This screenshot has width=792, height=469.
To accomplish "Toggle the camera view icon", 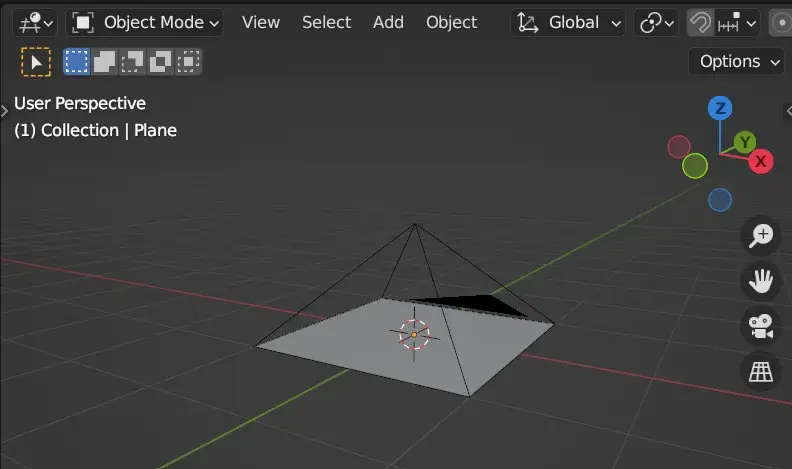I will (x=761, y=327).
